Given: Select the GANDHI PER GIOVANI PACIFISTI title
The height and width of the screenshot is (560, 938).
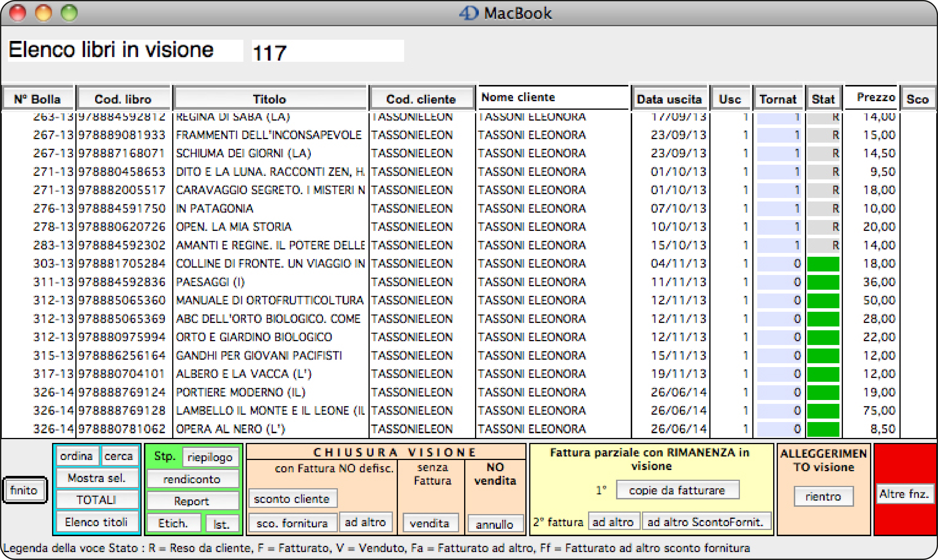Looking at the screenshot, I should 259,356.
